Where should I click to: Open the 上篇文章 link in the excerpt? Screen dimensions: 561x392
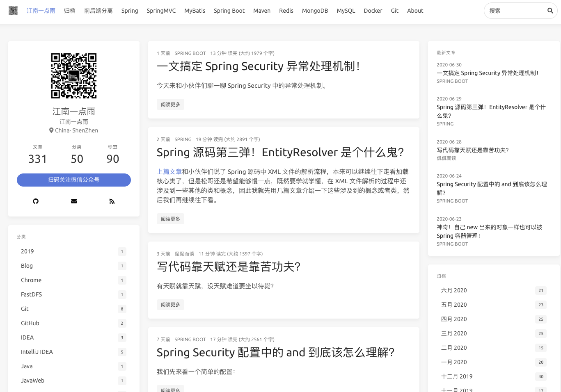[169, 171]
